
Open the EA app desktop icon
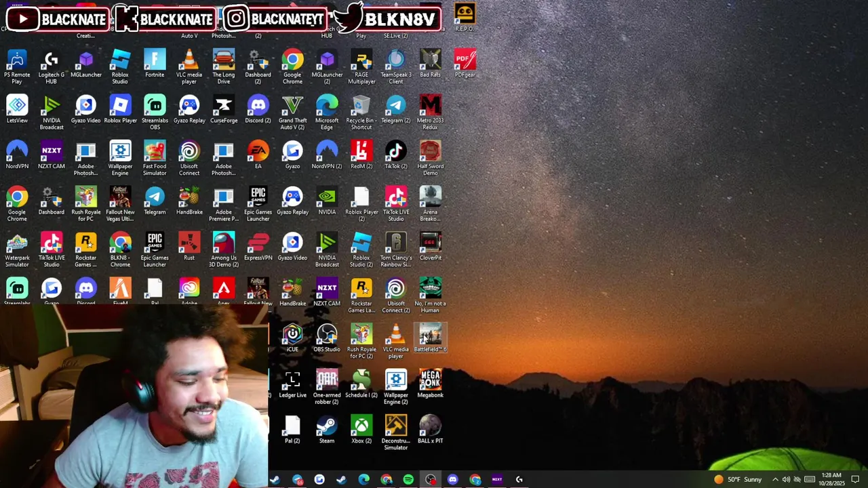click(258, 155)
